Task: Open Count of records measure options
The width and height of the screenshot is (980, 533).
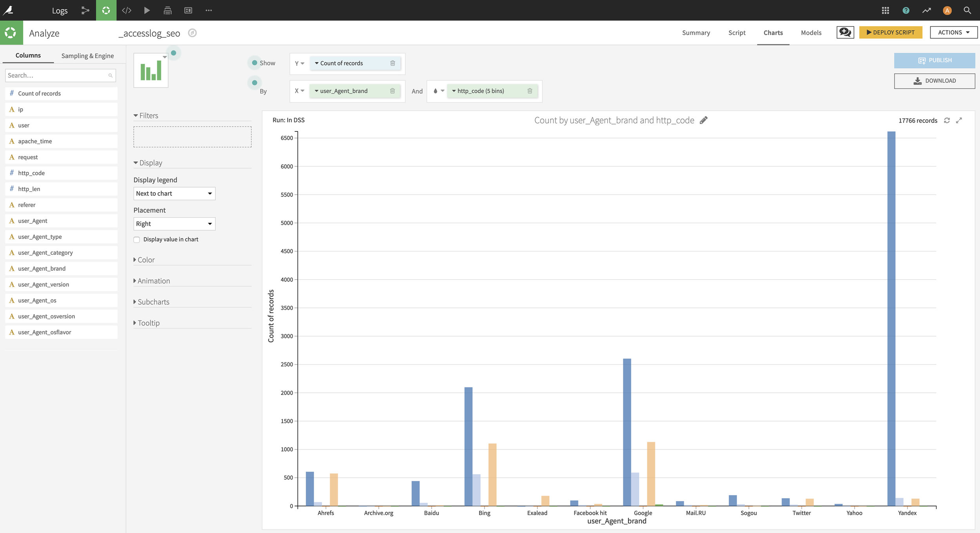Action: point(317,63)
